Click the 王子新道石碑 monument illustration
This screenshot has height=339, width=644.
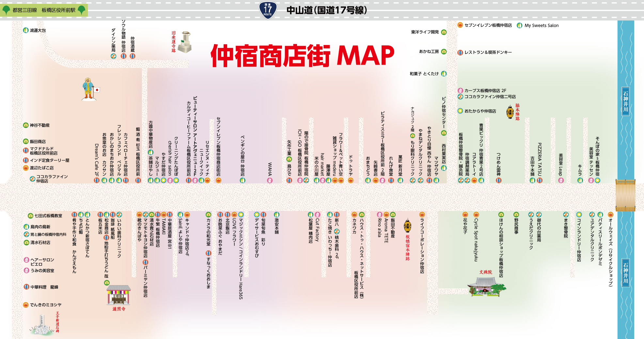point(42,326)
